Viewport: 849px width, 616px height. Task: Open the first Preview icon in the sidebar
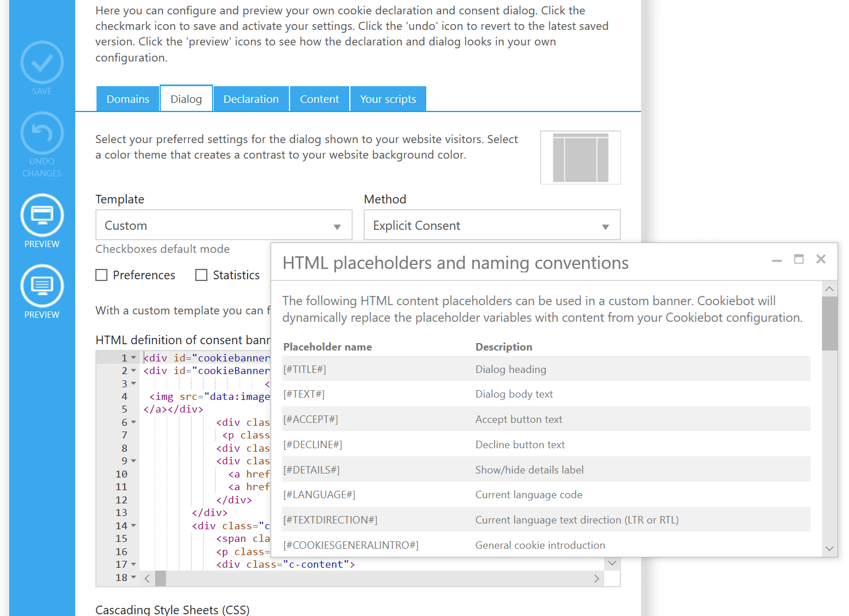pyautogui.click(x=41, y=214)
